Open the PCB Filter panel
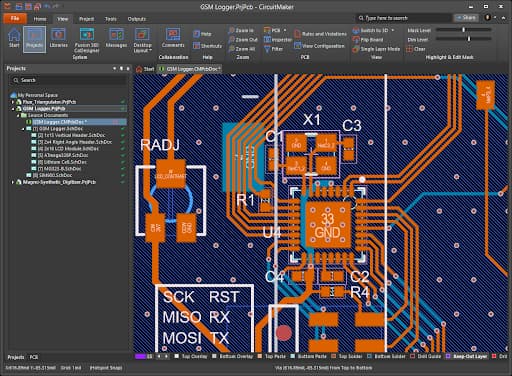The height and width of the screenshot is (376, 512). pos(274,49)
